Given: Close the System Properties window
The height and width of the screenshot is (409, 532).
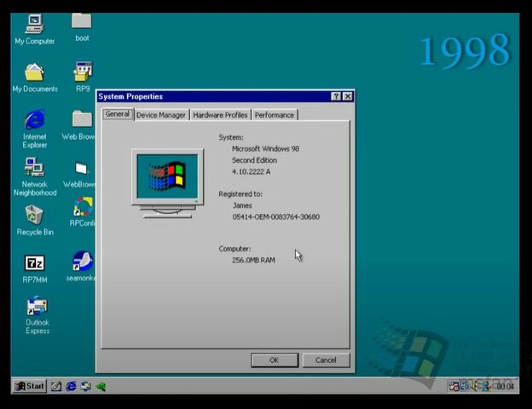Looking at the screenshot, I should 348,96.
